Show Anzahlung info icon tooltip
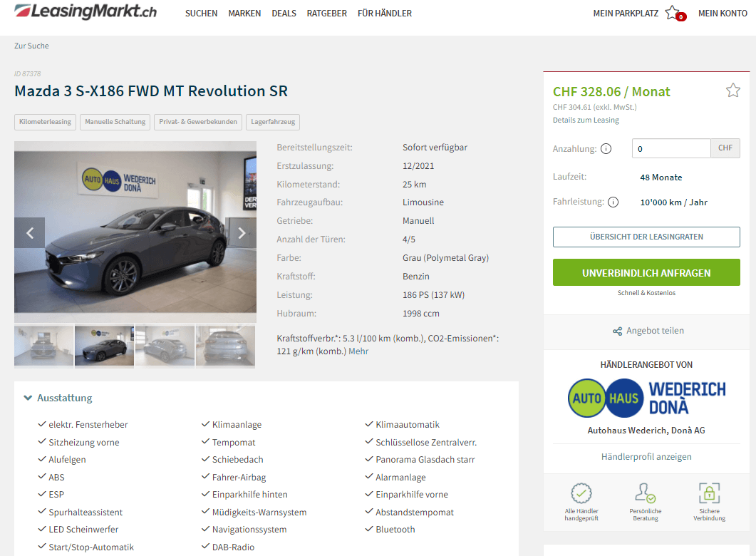Viewport: 756px width, 556px height. coord(606,148)
